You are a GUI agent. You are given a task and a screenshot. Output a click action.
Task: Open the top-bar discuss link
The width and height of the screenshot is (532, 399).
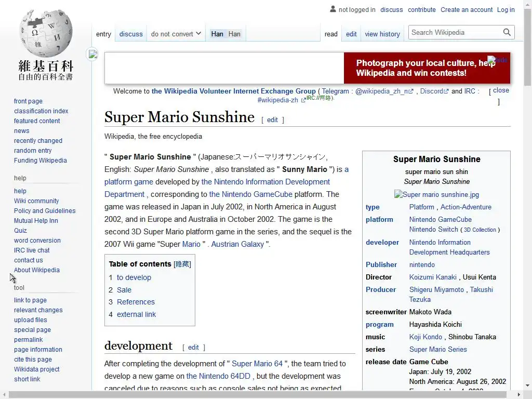[392, 10]
